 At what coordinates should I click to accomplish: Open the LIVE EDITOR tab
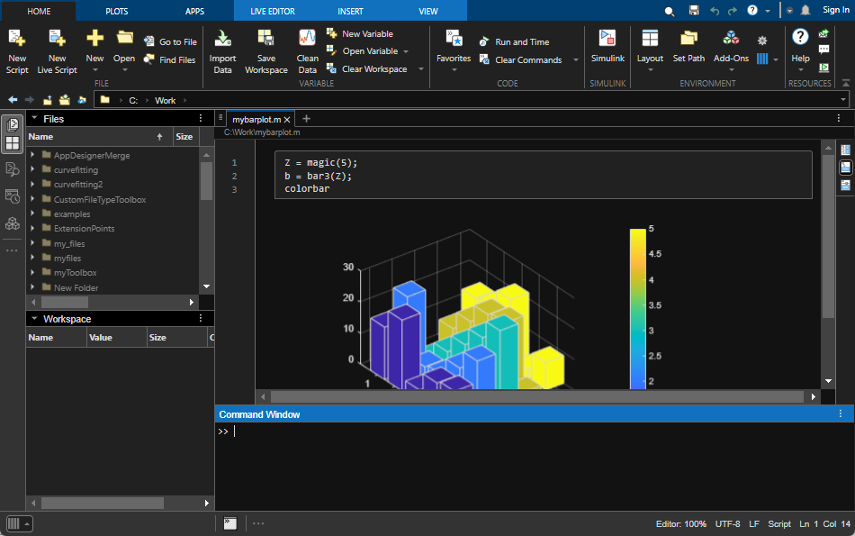272,11
